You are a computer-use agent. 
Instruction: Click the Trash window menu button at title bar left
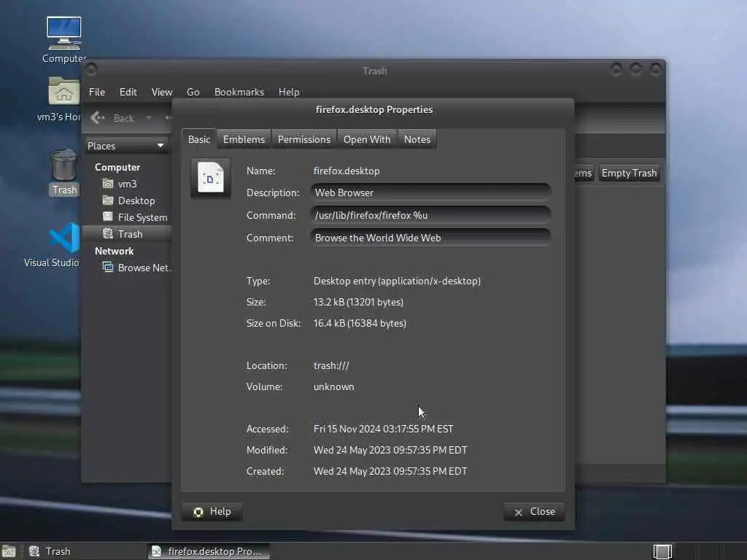tap(91, 69)
